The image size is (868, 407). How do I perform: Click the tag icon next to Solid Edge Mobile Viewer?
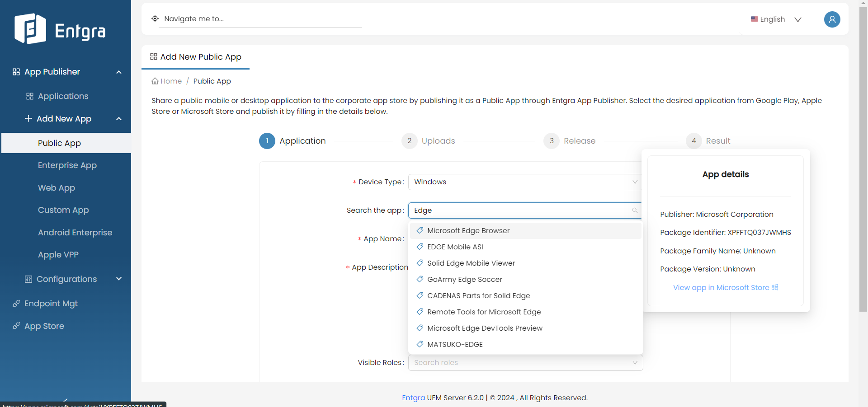pos(420,263)
